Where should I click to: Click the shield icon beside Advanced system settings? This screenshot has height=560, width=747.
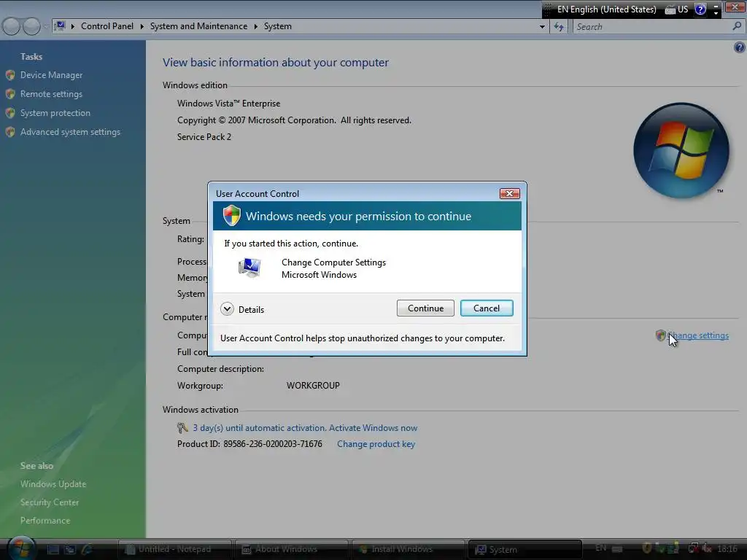point(10,132)
